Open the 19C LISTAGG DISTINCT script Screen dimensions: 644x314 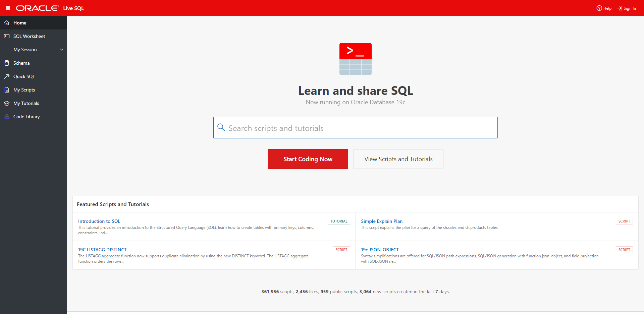(102, 250)
